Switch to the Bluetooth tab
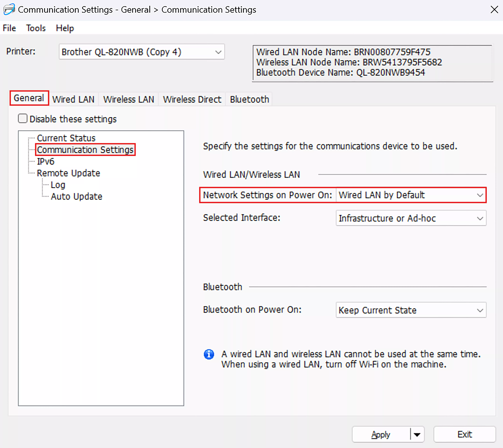The image size is (503, 448). [249, 99]
